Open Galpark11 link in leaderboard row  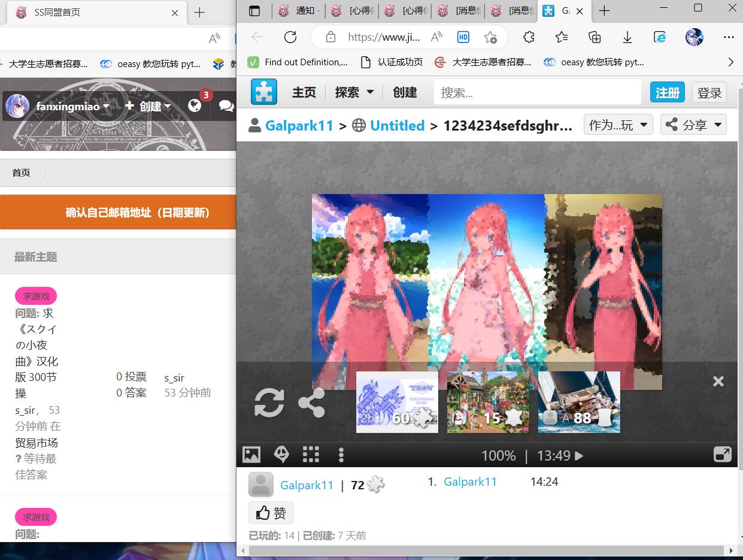pos(470,482)
